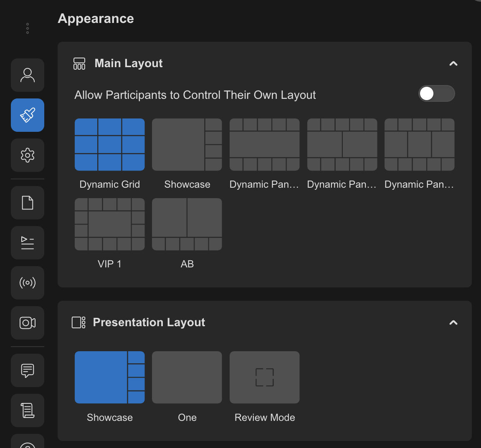This screenshot has height=448, width=481.
Task: Select the Dynamic Grid layout thumbnail
Action: pyautogui.click(x=110, y=145)
